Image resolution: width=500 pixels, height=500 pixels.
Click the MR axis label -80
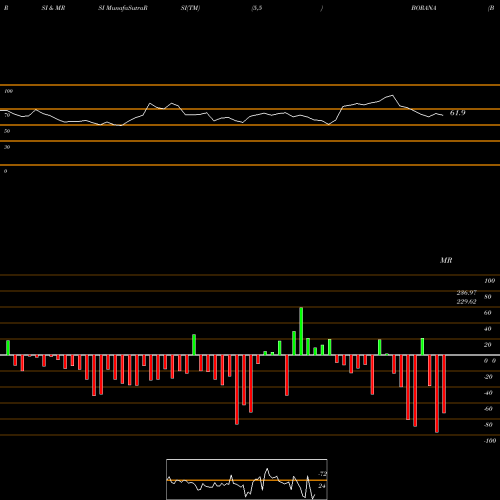click(488, 425)
